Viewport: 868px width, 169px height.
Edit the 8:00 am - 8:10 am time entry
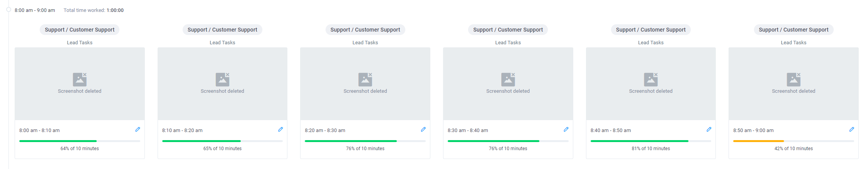[138, 130]
